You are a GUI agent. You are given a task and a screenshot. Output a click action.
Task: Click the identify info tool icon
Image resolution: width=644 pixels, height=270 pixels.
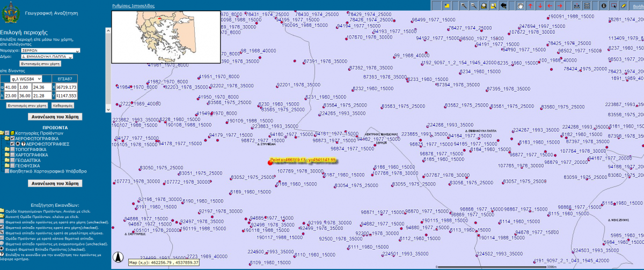(x=604, y=5)
